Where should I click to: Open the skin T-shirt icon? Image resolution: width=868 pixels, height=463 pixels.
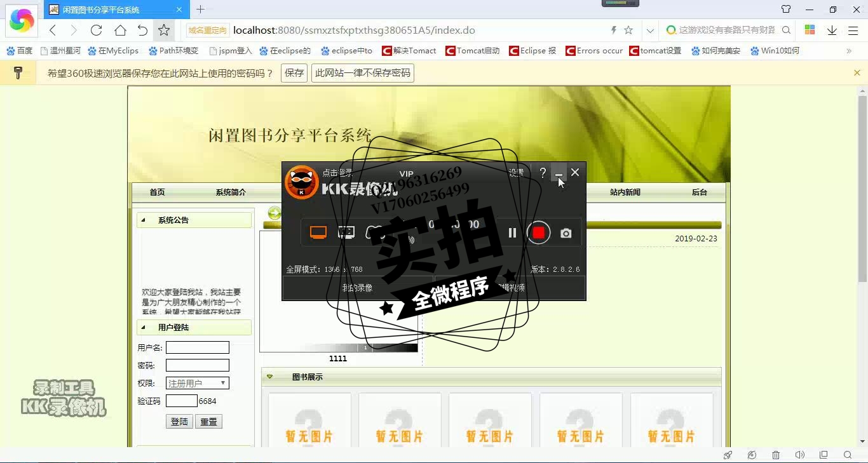(786, 10)
